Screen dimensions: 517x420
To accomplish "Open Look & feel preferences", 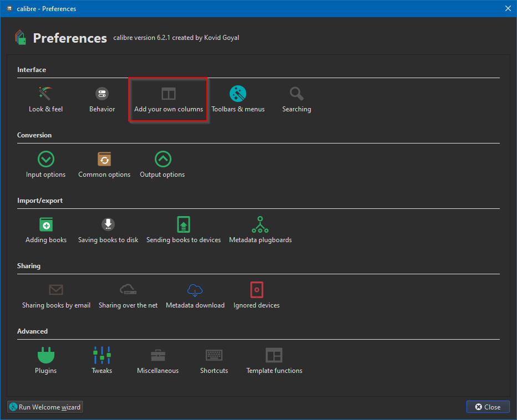I will [45, 100].
